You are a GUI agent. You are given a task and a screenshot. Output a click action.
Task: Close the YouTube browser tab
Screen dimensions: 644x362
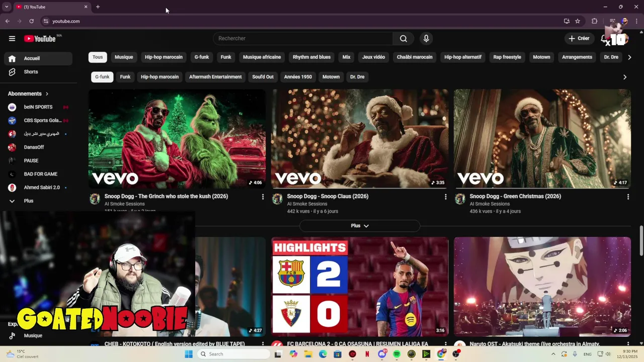coord(86,7)
